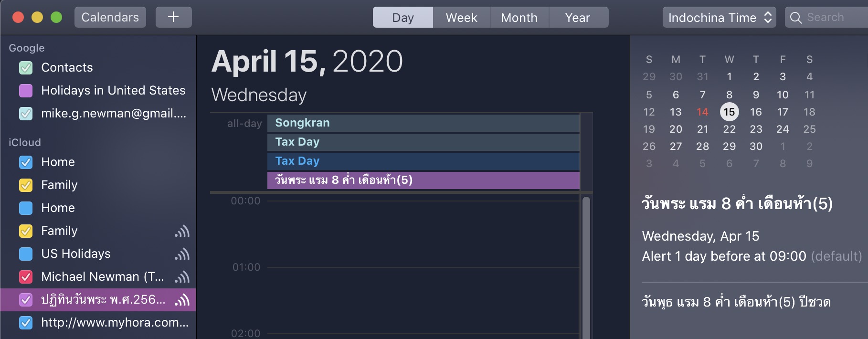Click sharing icon on selected purple calendar

182,300
